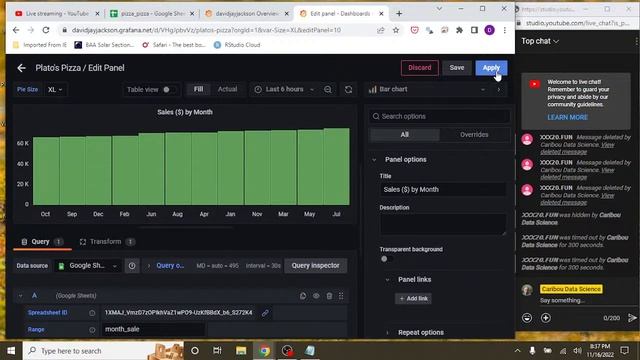Navigate back in Chrome
Image resolution: width=640 pixels, height=360 pixels.
16,30
